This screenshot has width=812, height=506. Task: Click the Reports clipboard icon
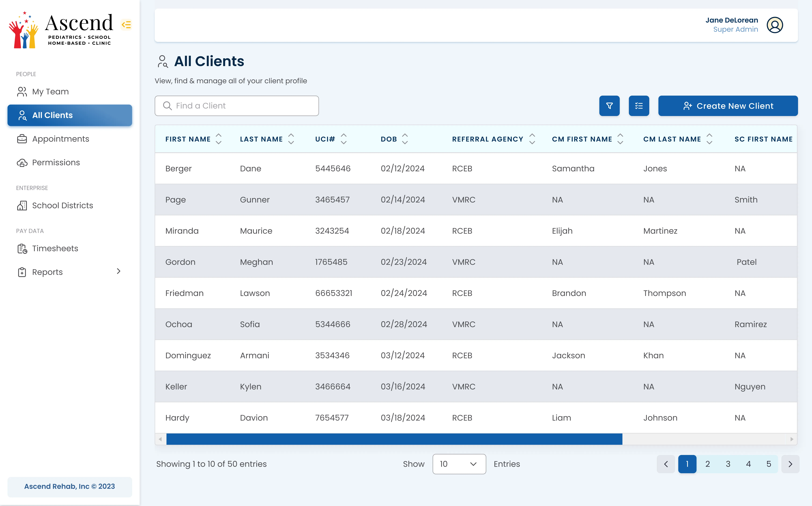[x=22, y=272]
